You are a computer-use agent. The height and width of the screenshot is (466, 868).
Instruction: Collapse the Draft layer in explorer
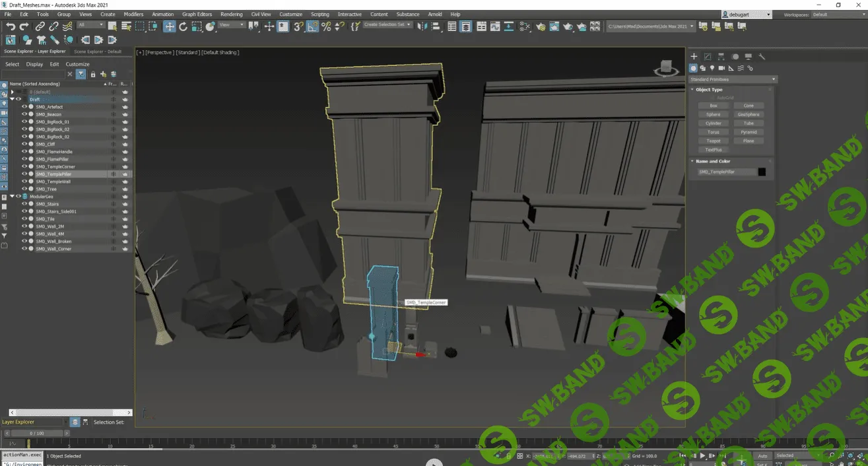point(12,100)
